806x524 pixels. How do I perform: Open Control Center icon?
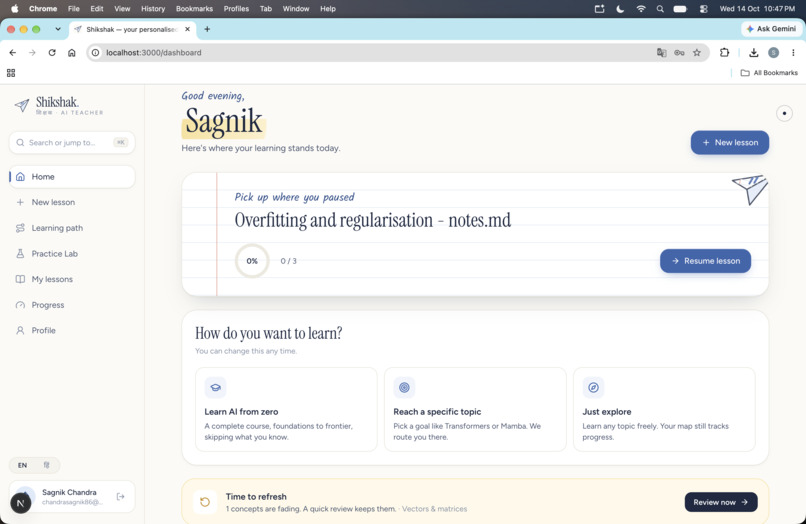click(704, 9)
